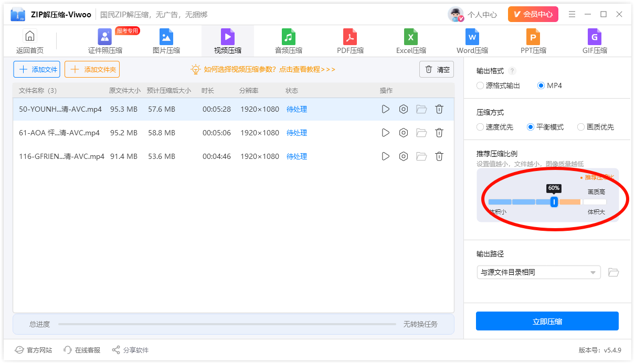The width and height of the screenshot is (635, 364).
Task: Open output folder for 61-AOA file
Action: click(421, 133)
